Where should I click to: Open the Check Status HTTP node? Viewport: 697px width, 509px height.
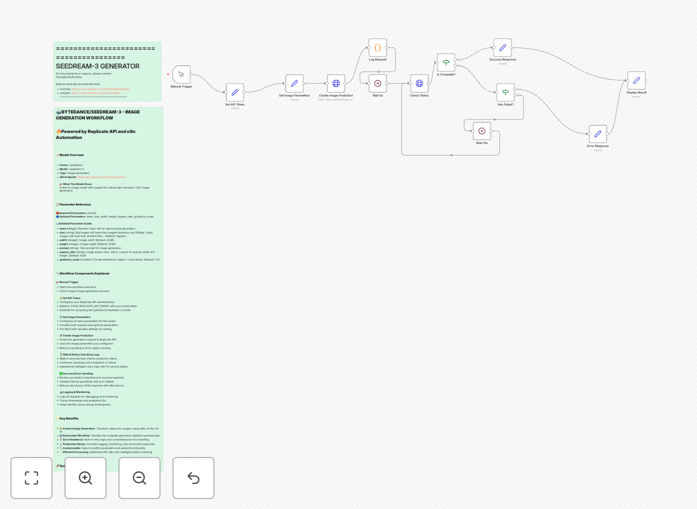tap(419, 83)
